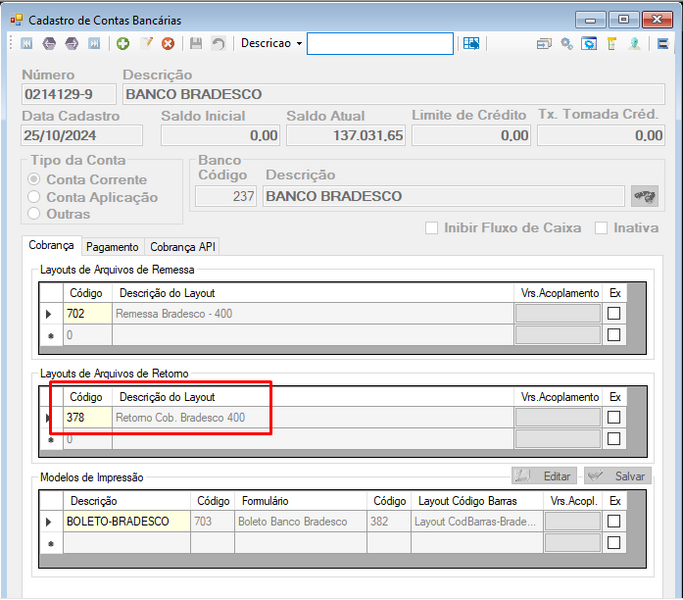Viewport: 683px width, 600px height.
Task: Go to first record navigation icon
Action: click(27, 44)
